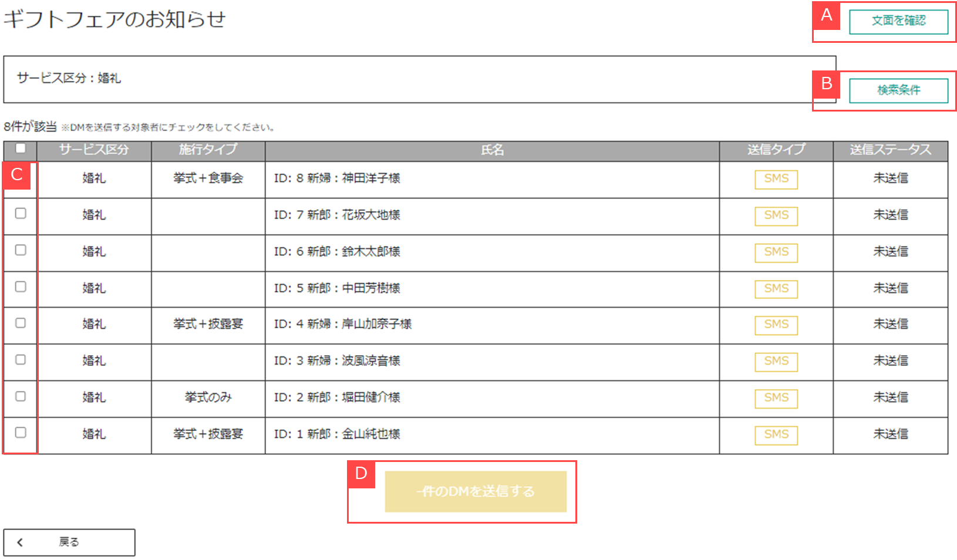
Task: Click the SMS badge for 岸山加奈子様
Action: click(x=776, y=325)
